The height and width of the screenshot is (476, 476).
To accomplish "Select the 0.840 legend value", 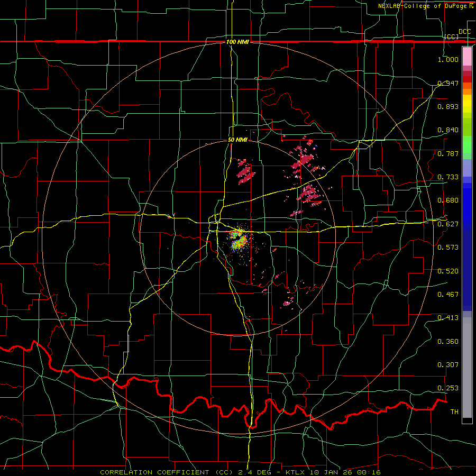I will (448, 130).
